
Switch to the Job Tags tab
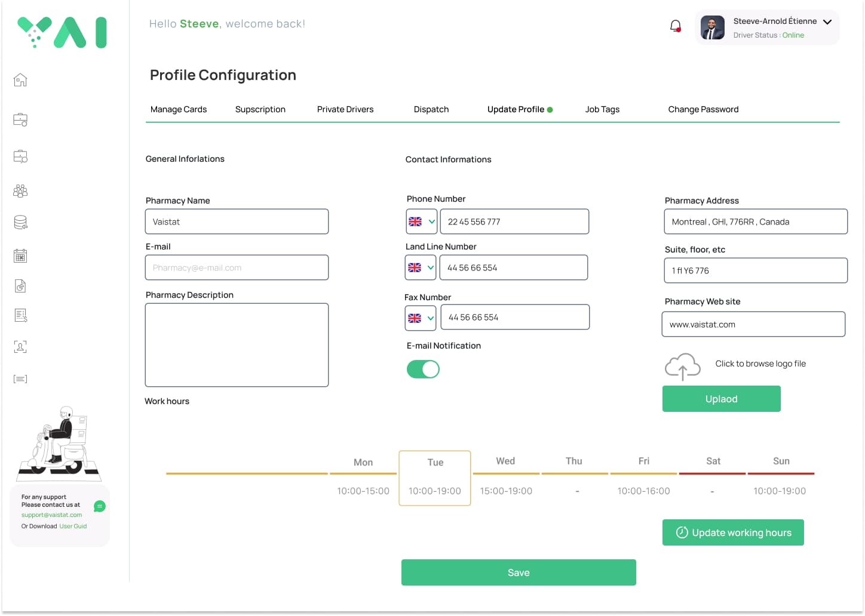[x=602, y=109]
